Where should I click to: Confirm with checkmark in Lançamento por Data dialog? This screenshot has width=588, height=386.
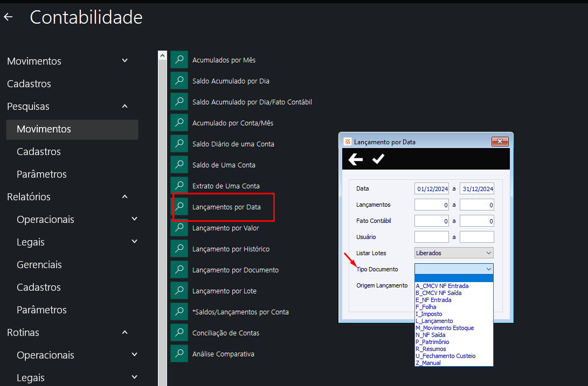coord(378,159)
